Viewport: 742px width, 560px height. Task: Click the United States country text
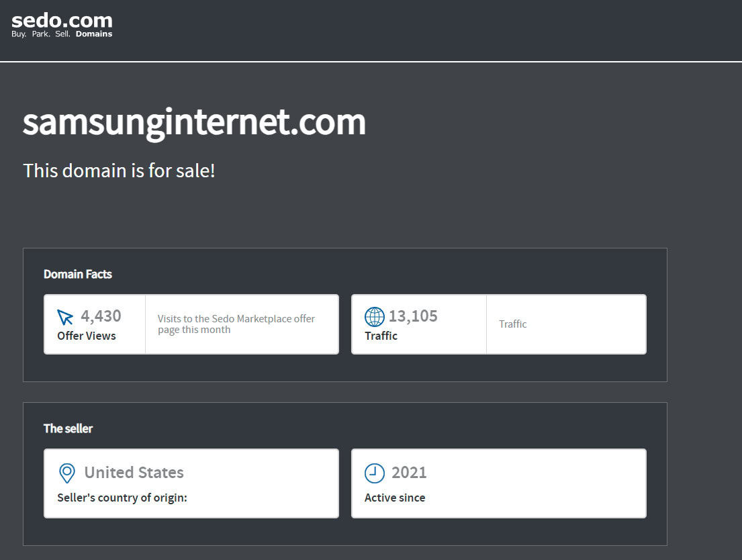[134, 473]
